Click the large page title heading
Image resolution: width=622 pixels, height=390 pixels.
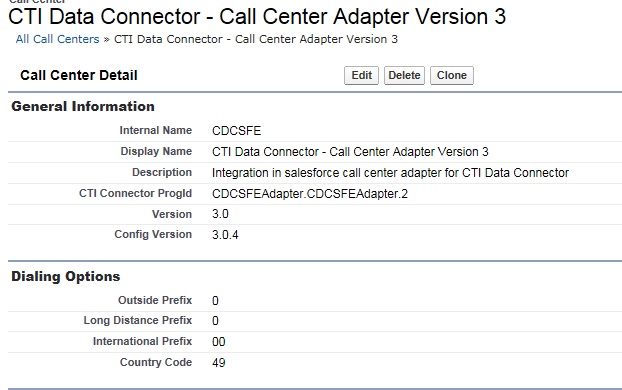pyautogui.click(x=257, y=17)
